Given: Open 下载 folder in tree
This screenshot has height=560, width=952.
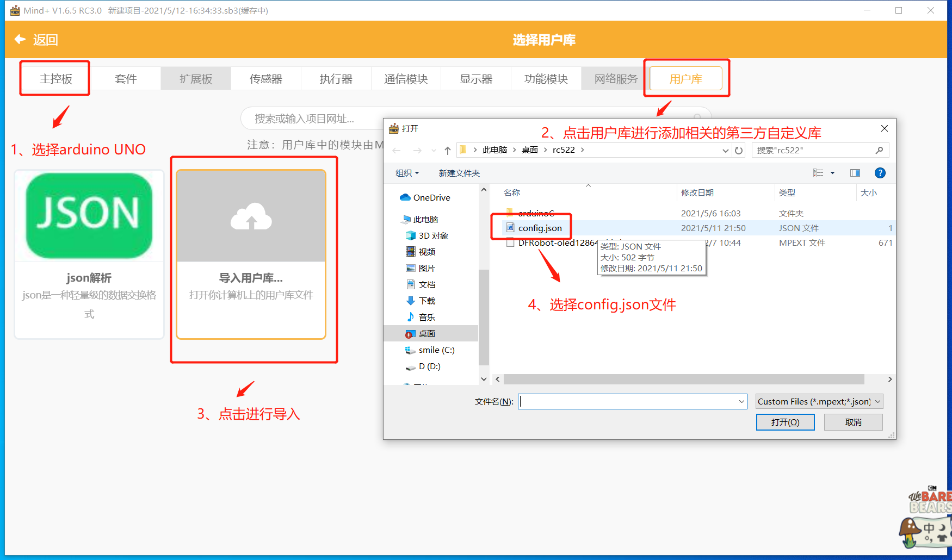Looking at the screenshot, I should (x=421, y=301).
